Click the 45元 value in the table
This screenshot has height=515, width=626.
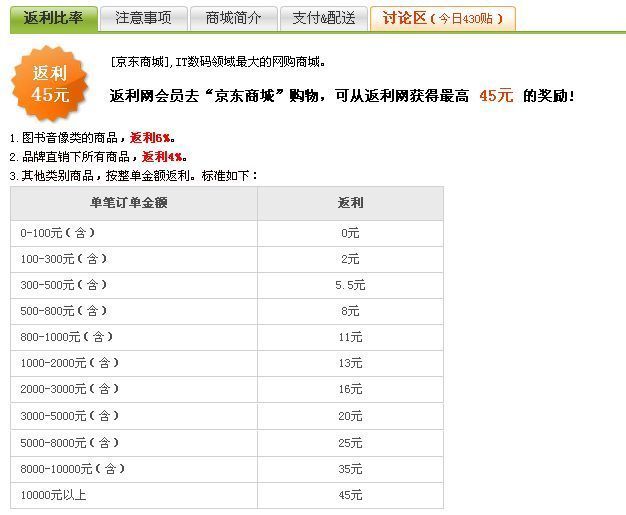(350, 495)
